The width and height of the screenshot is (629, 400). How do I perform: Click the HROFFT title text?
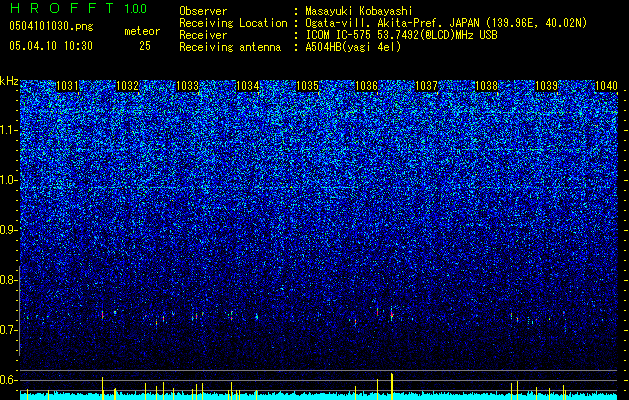(x=62, y=8)
